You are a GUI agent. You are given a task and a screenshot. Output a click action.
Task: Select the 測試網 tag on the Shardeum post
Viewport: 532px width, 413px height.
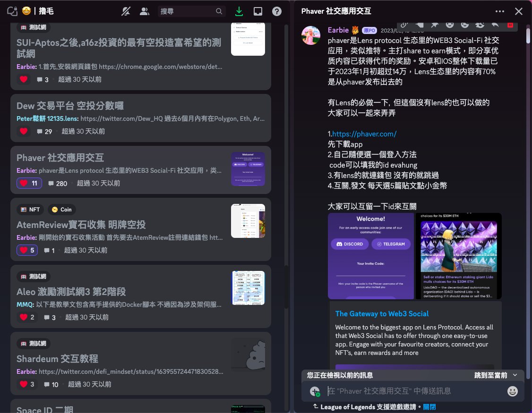tap(33, 344)
